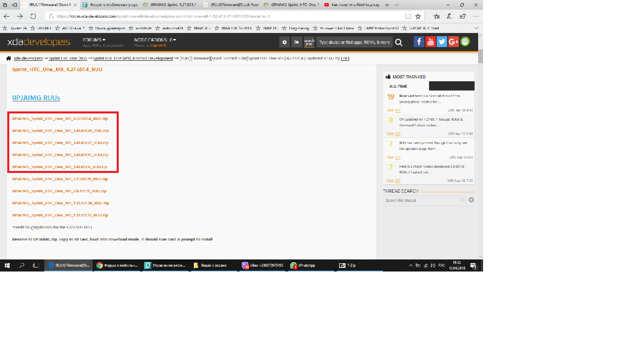Open XDA Facebook page icon
The width and height of the screenshot is (644, 362).
click(x=419, y=42)
